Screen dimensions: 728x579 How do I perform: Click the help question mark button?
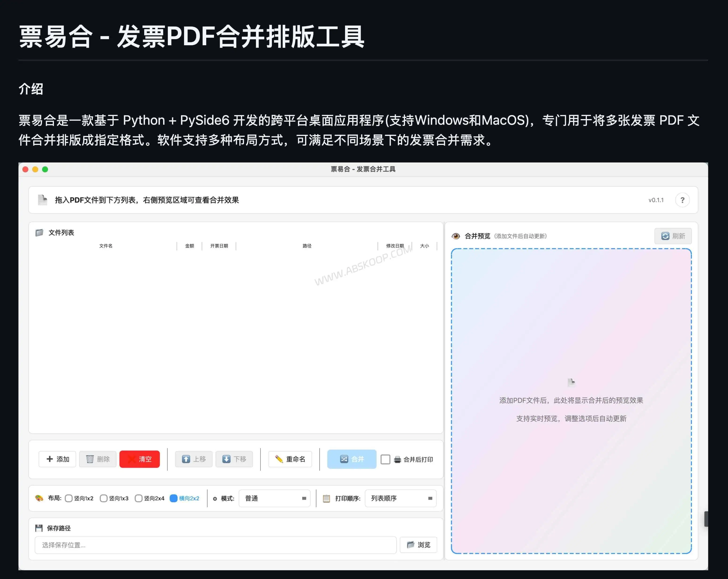tap(682, 200)
